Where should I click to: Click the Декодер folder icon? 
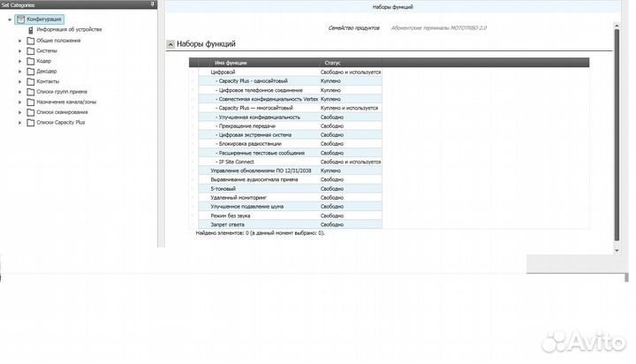point(31,72)
